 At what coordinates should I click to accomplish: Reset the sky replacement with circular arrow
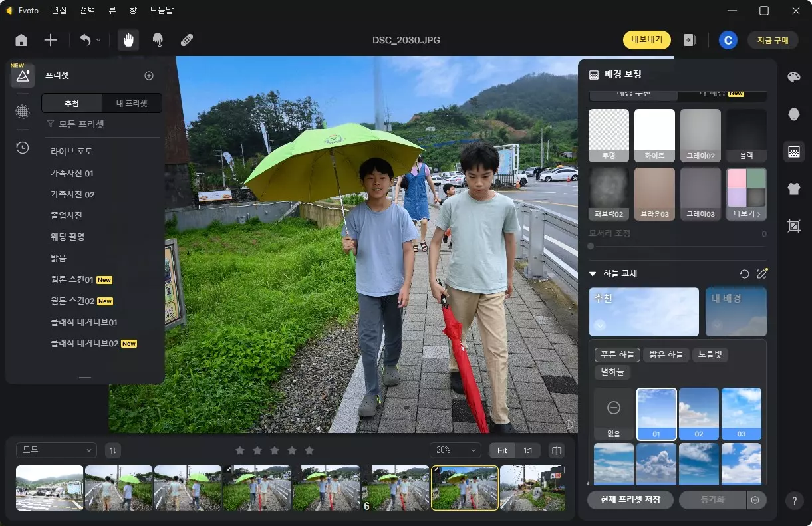point(744,273)
